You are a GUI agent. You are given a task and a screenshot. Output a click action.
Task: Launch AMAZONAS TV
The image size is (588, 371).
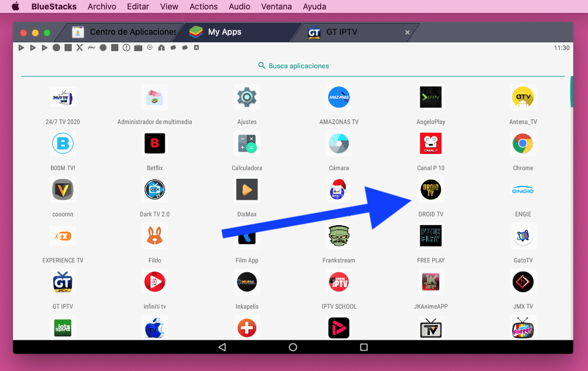[x=339, y=97]
